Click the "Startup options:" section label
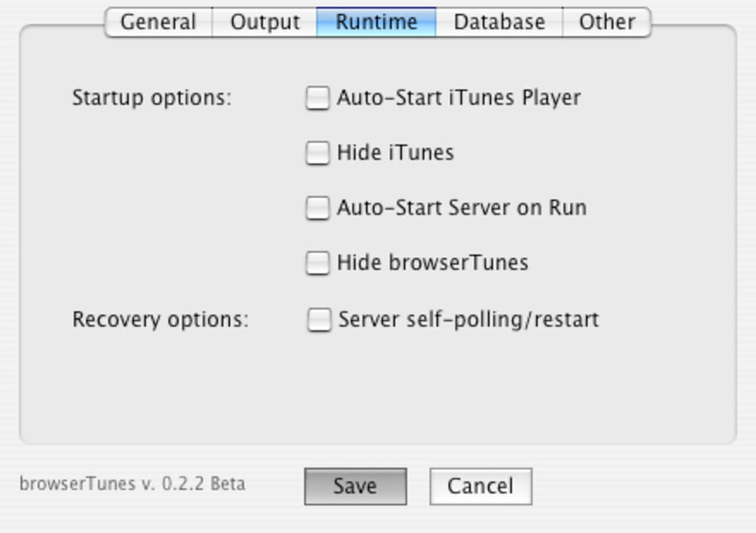 coord(152,98)
